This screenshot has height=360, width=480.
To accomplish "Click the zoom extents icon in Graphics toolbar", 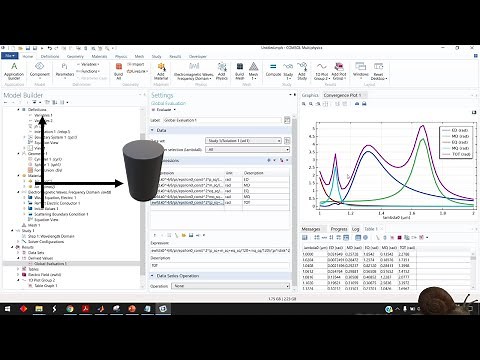I will 326,104.
